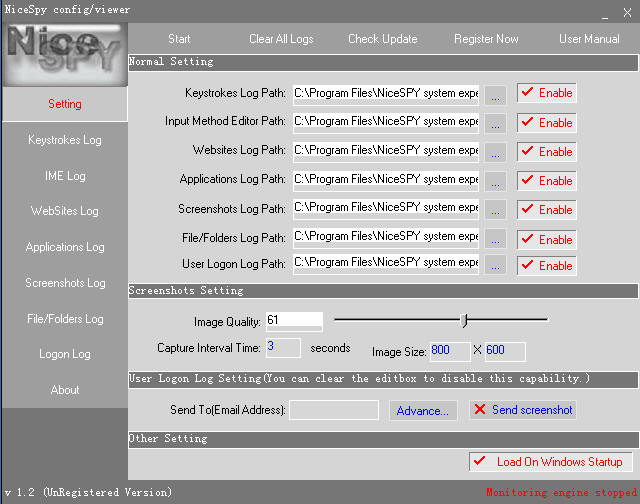The width and height of the screenshot is (640, 504).
Task: Toggle Enable for Applications Log
Action: point(547,180)
